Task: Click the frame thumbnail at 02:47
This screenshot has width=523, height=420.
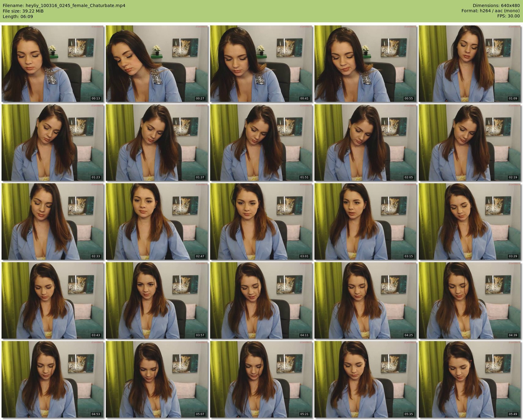Action: pos(157,221)
